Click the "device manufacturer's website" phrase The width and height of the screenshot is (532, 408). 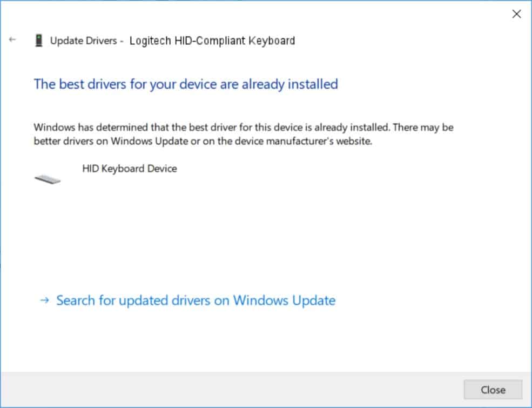(x=312, y=142)
